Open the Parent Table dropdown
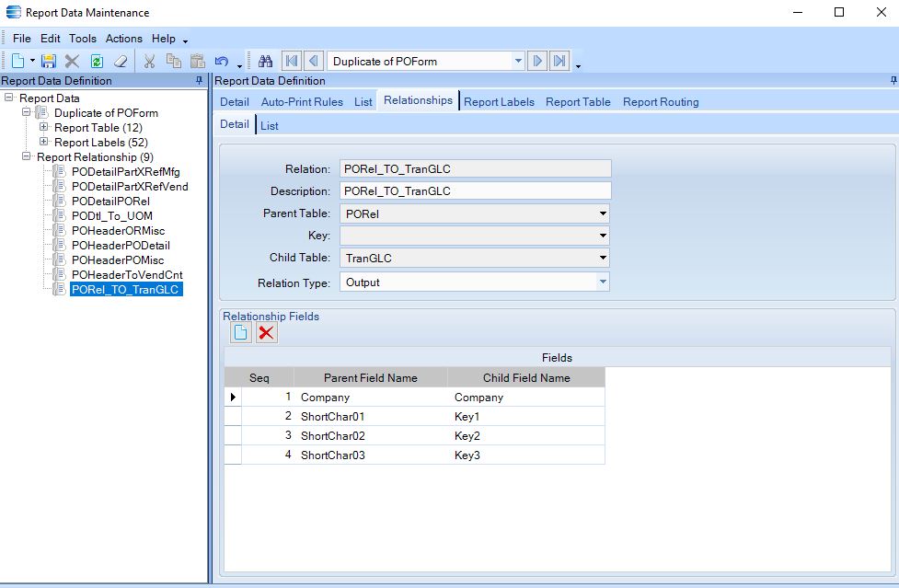 pyautogui.click(x=603, y=213)
